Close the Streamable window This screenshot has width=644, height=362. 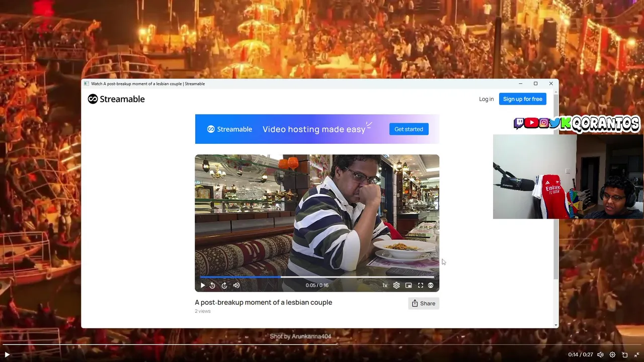point(551,83)
